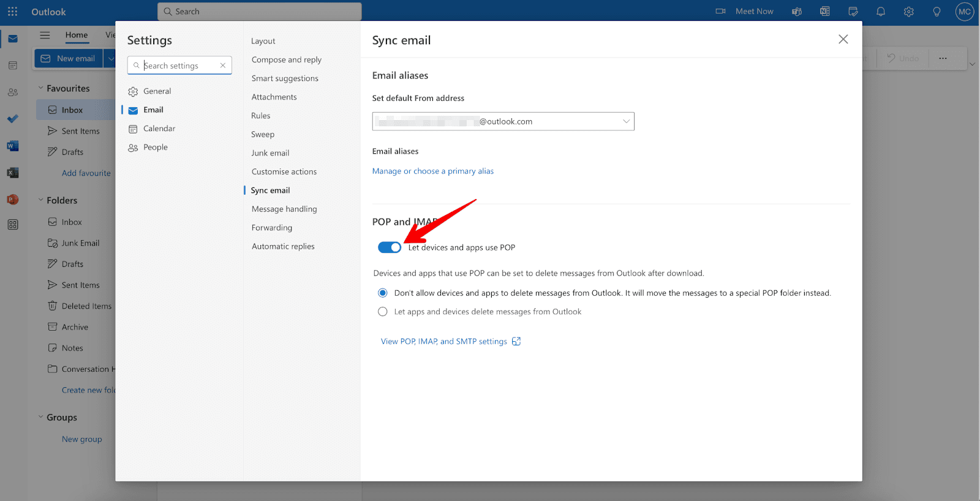Click the lightbulb tips icon
This screenshot has width=980, height=501.
coord(937,12)
